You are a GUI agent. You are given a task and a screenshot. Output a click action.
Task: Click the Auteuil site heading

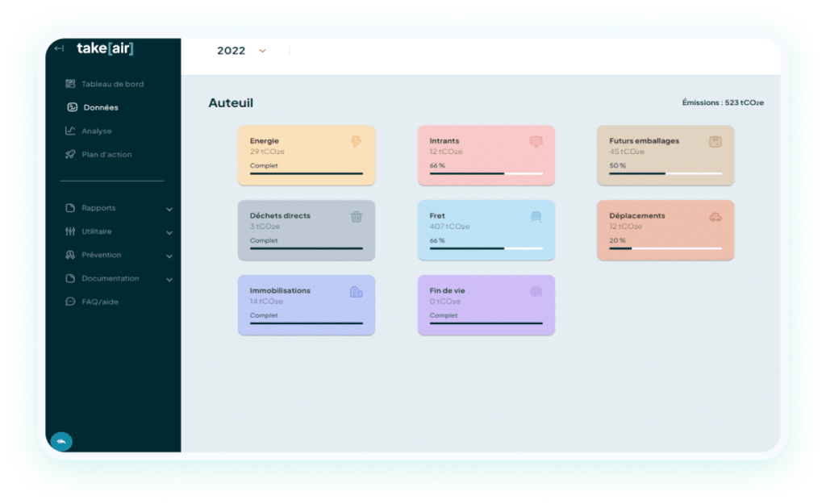231,102
